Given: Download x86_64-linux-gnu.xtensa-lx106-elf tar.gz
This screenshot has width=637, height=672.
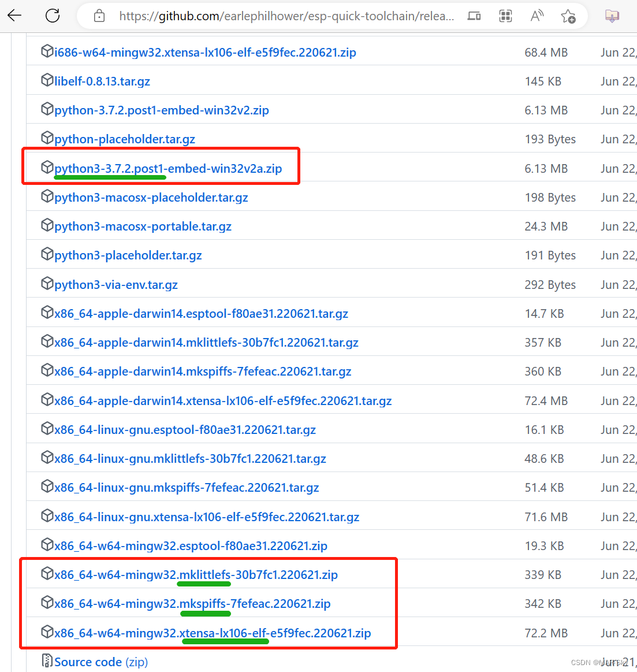Looking at the screenshot, I should [207, 517].
